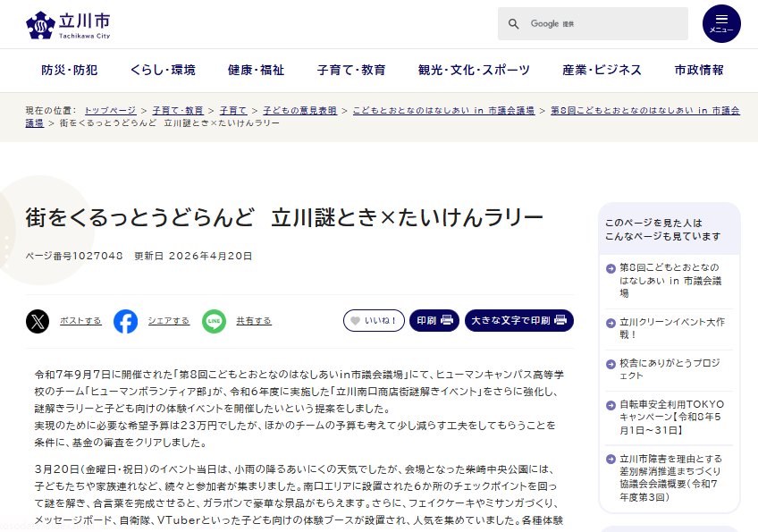
Task: Click the 印刷 print button
Action: (434, 321)
